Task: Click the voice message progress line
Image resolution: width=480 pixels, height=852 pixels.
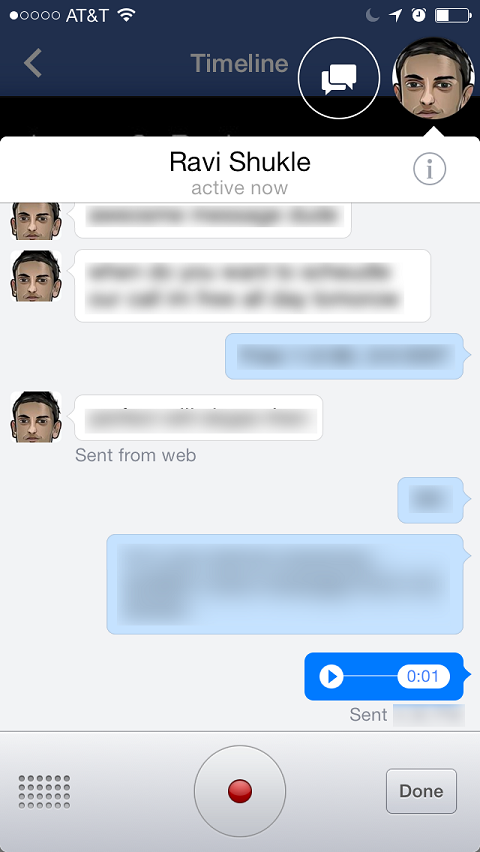Action: (x=370, y=677)
